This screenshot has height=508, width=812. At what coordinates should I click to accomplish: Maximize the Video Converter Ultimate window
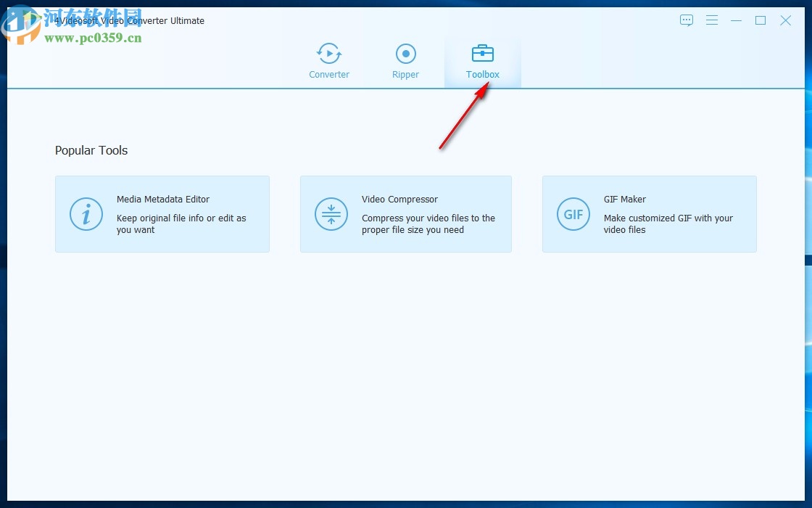pos(761,21)
